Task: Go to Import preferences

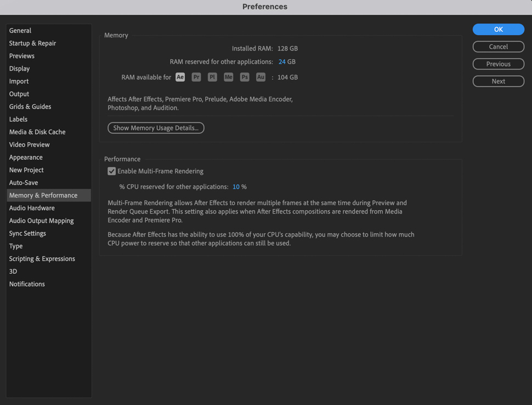Action: pos(49,81)
